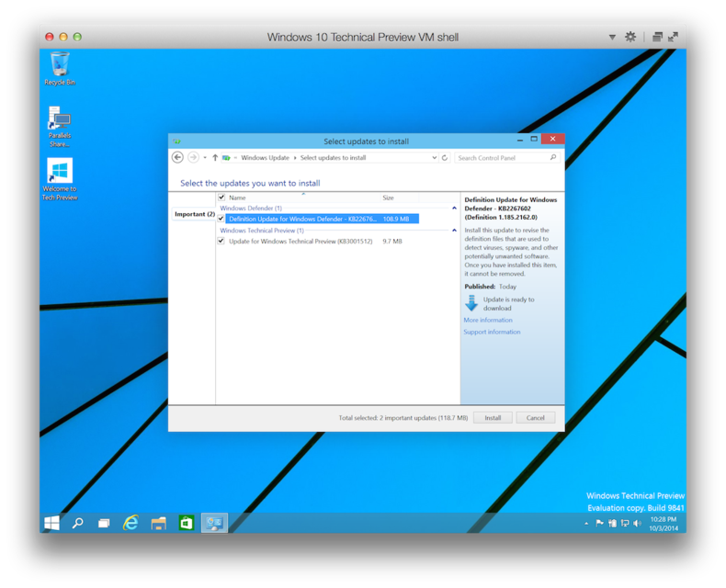
Task: Open the Parallels VM gear settings
Action: pos(630,37)
